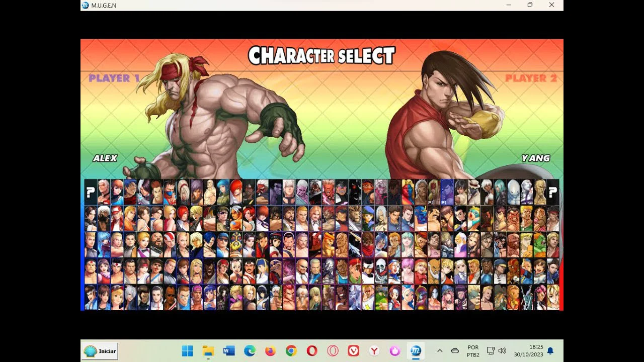Select the green cactus creature wearing a hat

381,298
